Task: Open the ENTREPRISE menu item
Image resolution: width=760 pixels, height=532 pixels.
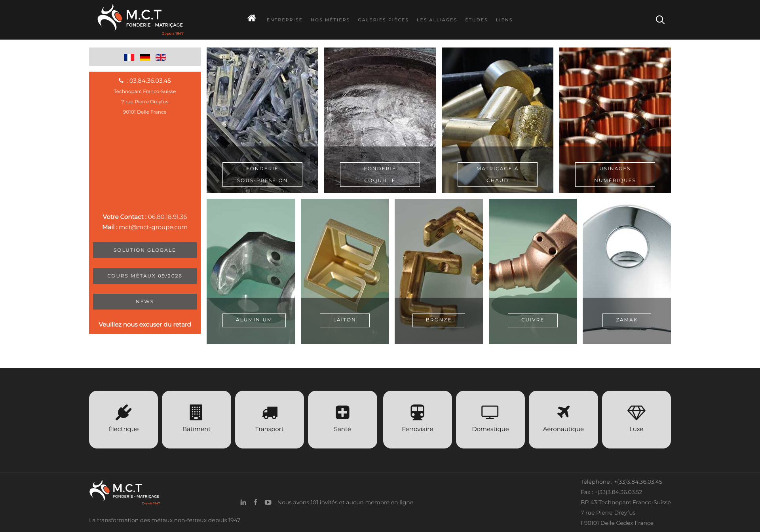Action: (x=285, y=20)
